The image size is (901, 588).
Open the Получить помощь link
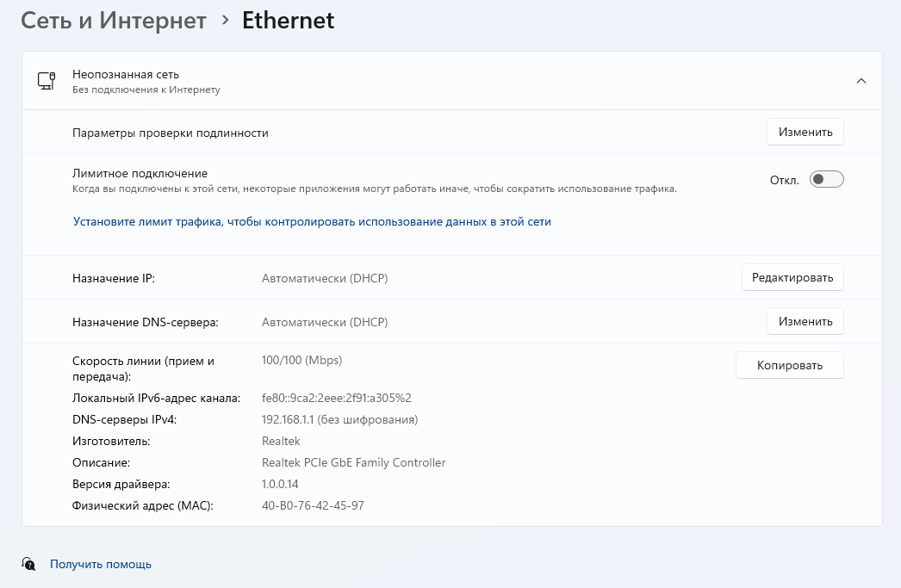point(101,564)
